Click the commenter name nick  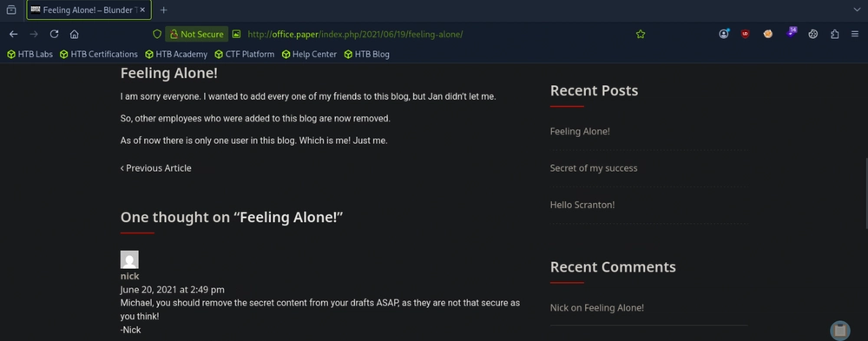[129, 276]
